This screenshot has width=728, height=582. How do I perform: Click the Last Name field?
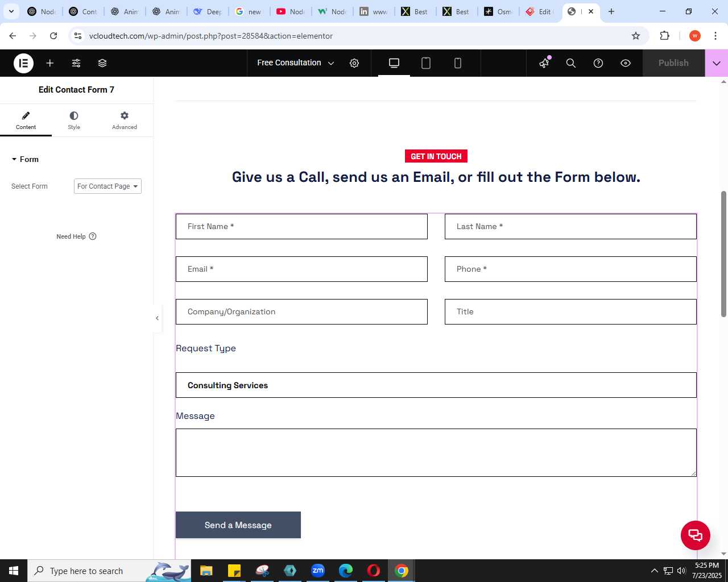coord(570,226)
